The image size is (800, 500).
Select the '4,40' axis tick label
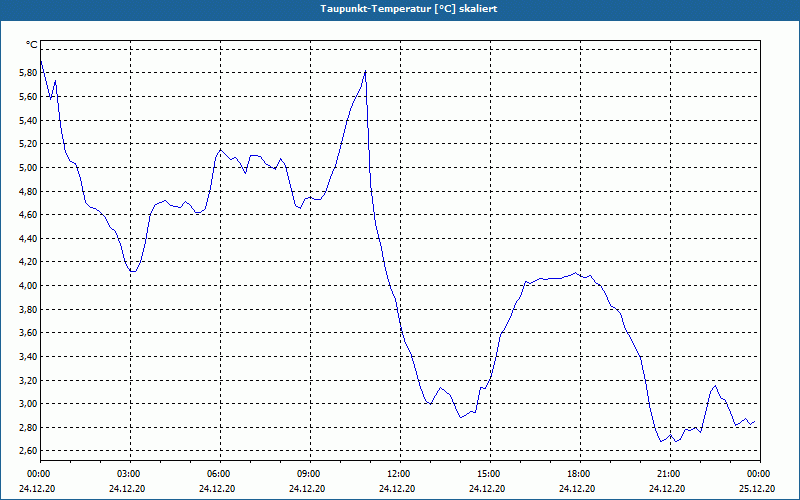click(28, 238)
